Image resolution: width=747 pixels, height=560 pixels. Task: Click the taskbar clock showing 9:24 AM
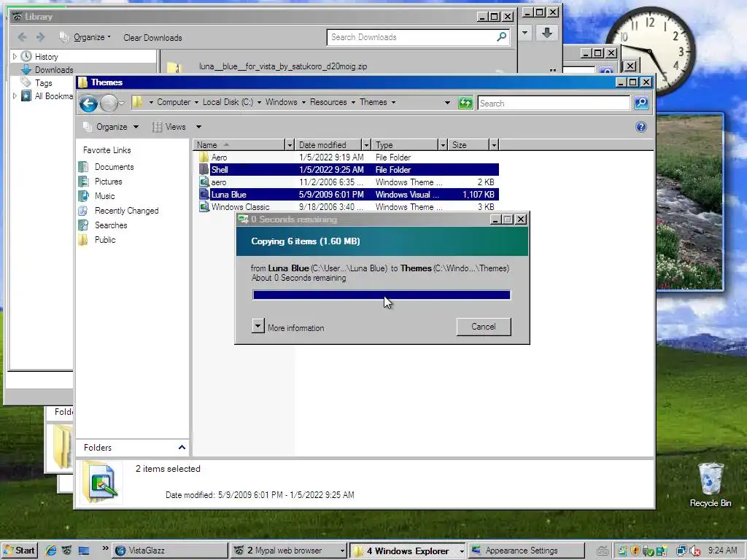pos(722,551)
